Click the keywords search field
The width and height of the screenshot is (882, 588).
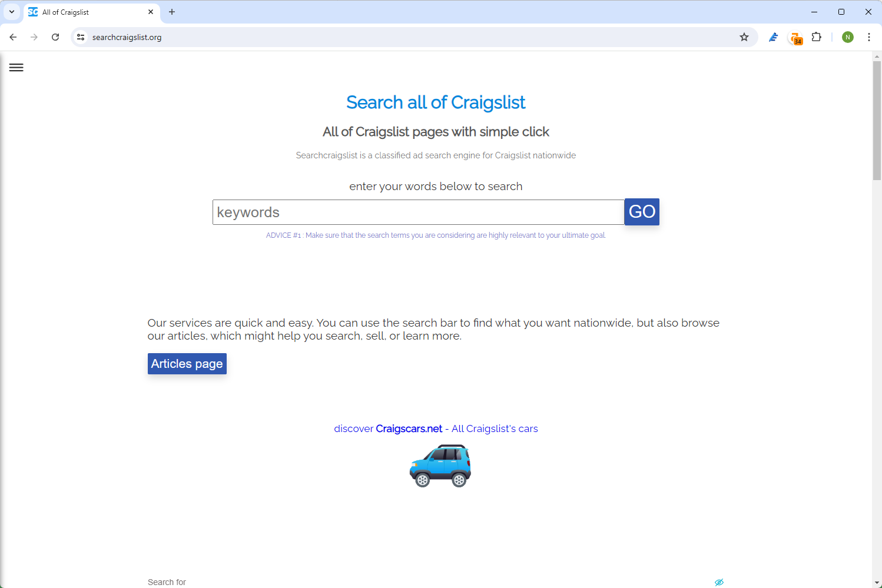(418, 212)
